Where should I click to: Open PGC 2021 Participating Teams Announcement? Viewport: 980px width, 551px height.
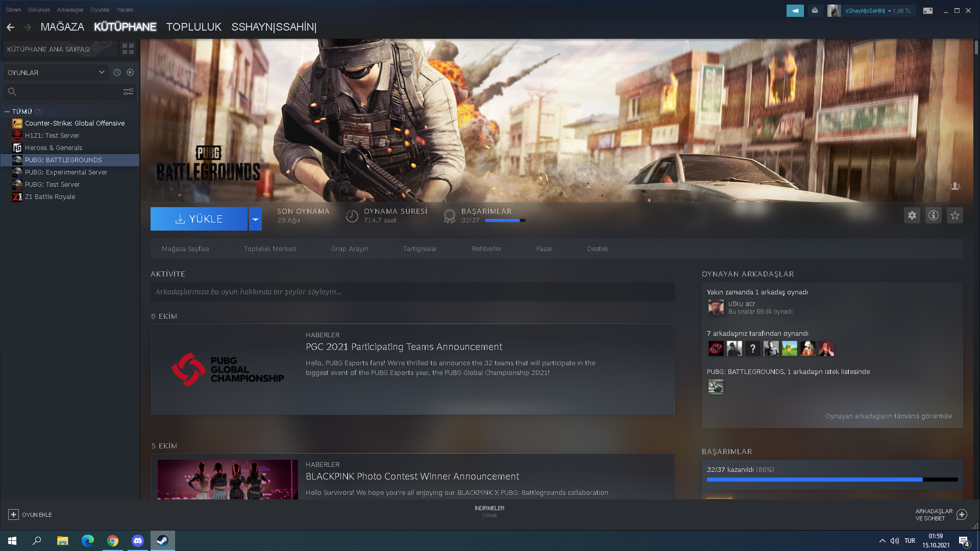point(404,347)
